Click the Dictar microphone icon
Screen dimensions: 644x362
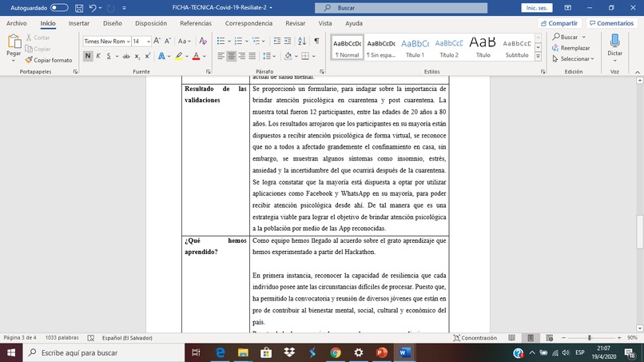[x=614, y=41]
